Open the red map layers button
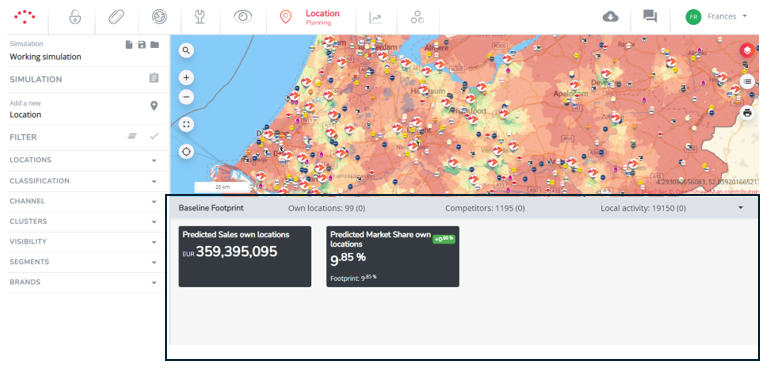The image size is (771, 370). pos(747,50)
